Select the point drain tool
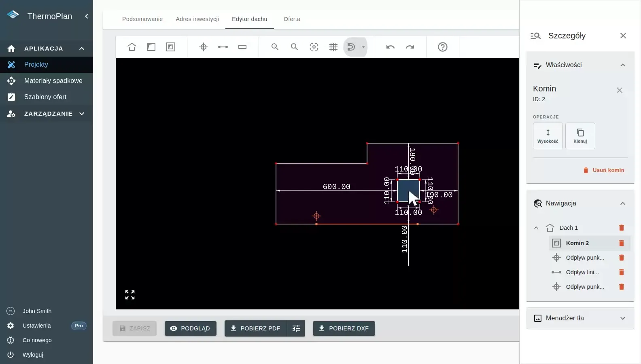Image resolution: width=641 pixels, height=364 pixels. click(x=204, y=47)
